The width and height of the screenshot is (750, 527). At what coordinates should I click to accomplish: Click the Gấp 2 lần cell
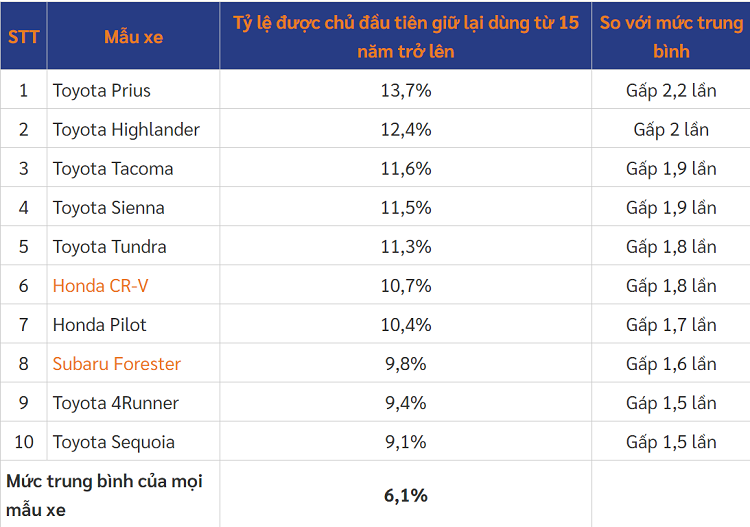click(x=671, y=130)
